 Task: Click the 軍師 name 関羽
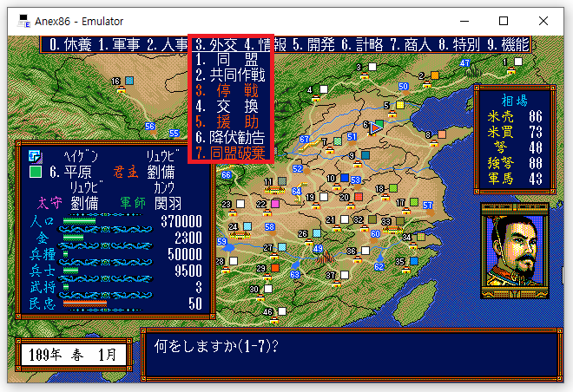(x=168, y=203)
